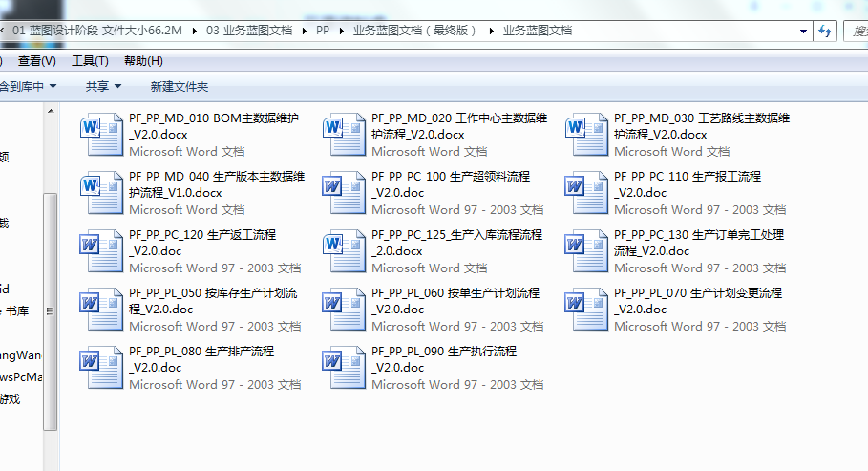Click the search input field
Image resolution: width=868 pixels, height=471 pixels.
[x=857, y=31]
